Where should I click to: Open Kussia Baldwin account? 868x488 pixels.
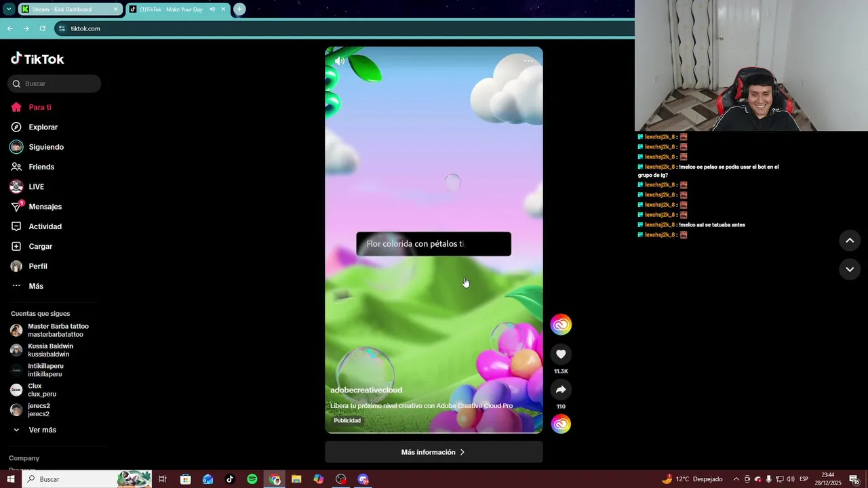(x=42, y=350)
